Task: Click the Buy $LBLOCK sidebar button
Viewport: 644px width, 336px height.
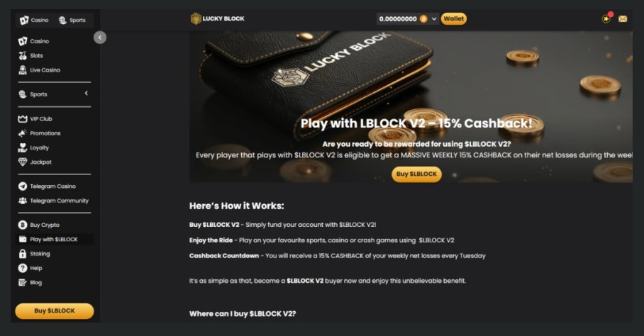Action: (55, 311)
